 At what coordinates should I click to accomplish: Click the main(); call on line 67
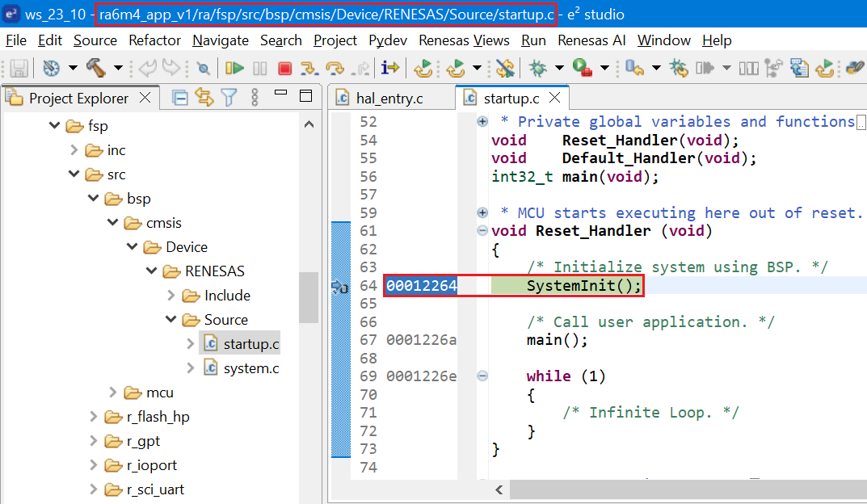click(x=558, y=340)
